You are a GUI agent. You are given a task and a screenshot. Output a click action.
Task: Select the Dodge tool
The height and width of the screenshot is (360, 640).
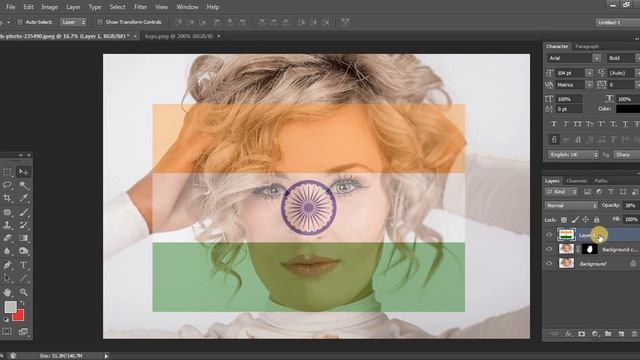click(23, 251)
